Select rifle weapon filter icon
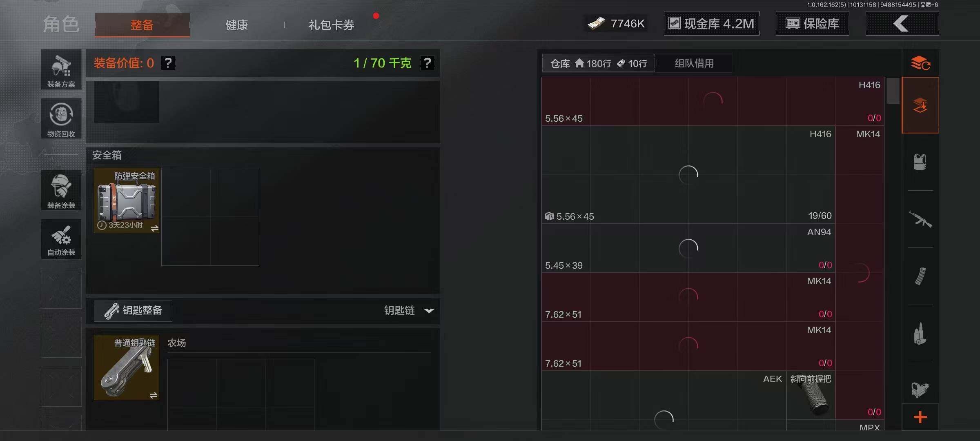The height and width of the screenshot is (441, 980). pyautogui.click(x=920, y=219)
